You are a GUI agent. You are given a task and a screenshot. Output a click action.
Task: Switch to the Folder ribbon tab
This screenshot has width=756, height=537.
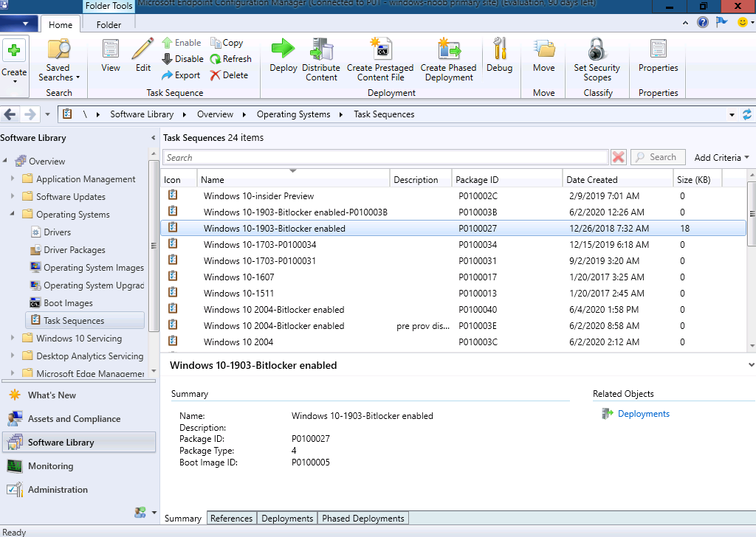109,24
